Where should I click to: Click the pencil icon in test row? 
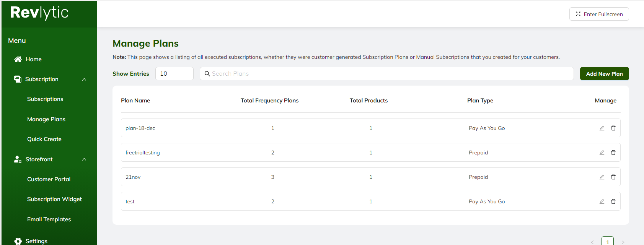[602, 201]
